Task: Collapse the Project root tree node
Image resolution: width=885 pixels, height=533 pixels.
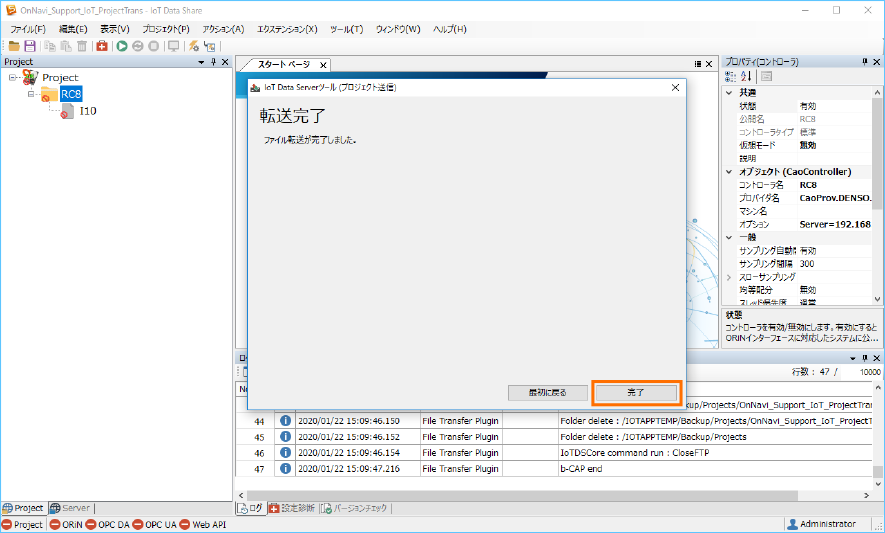Action: pyautogui.click(x=13, y=77)
